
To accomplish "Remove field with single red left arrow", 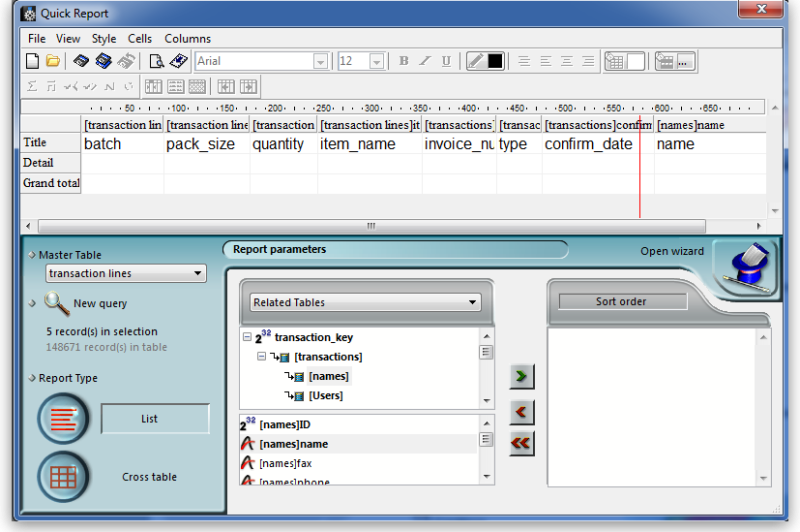I will [521, 411].
